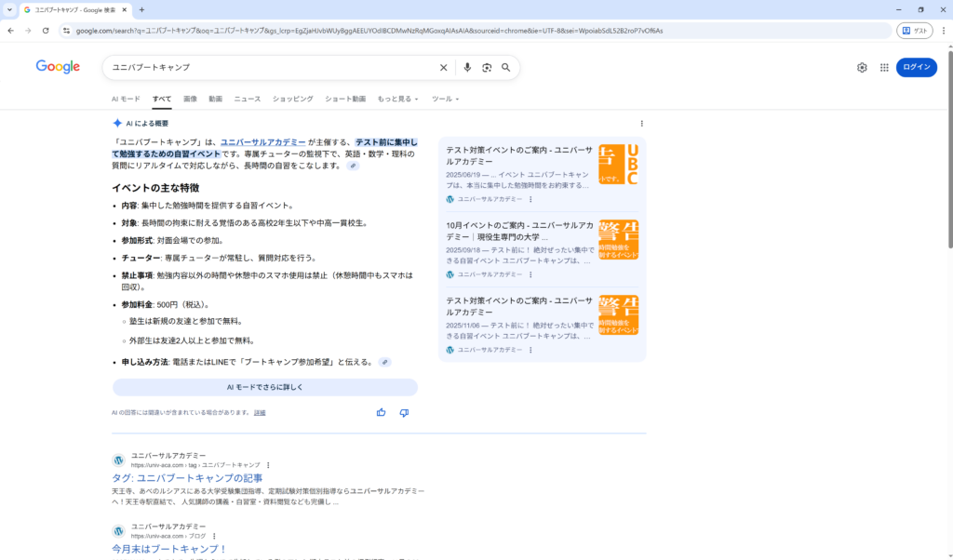The height and width of the screenshot is (560, 953).
Task: Switch to the ニュース tab
Action: 248,99
